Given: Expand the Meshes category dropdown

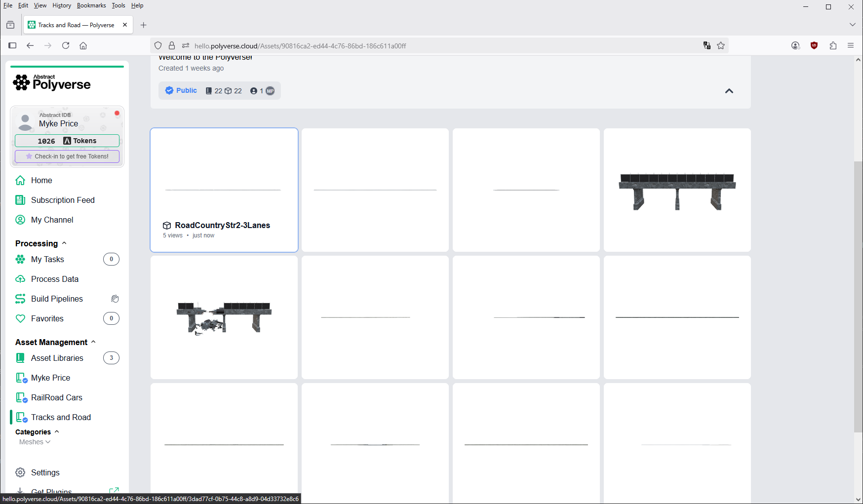Looking at the screenshot, I should (35, 442).
